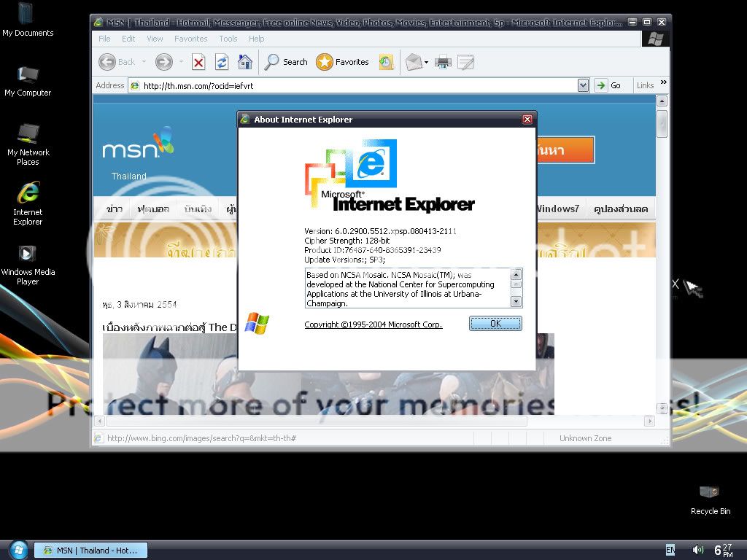Expand the Forward button history dropdown arrow

point(181,62)
